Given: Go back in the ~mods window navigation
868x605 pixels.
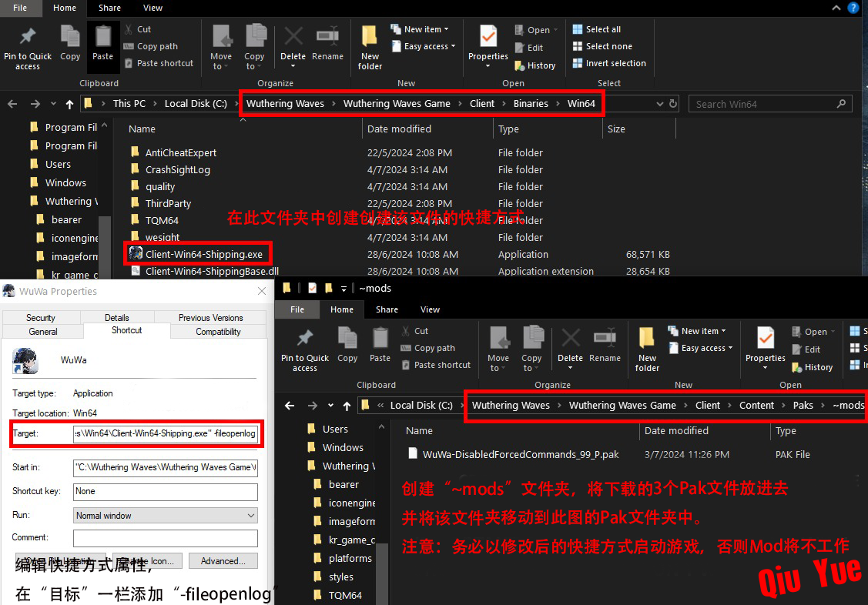Looking at the screenshot, I should click(x=290, y=406).
